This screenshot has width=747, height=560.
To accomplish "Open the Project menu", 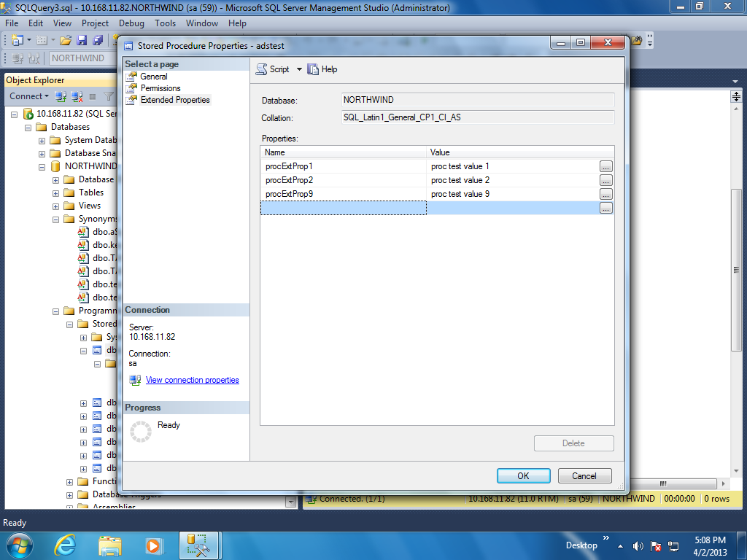I will [x=95, y=23].
